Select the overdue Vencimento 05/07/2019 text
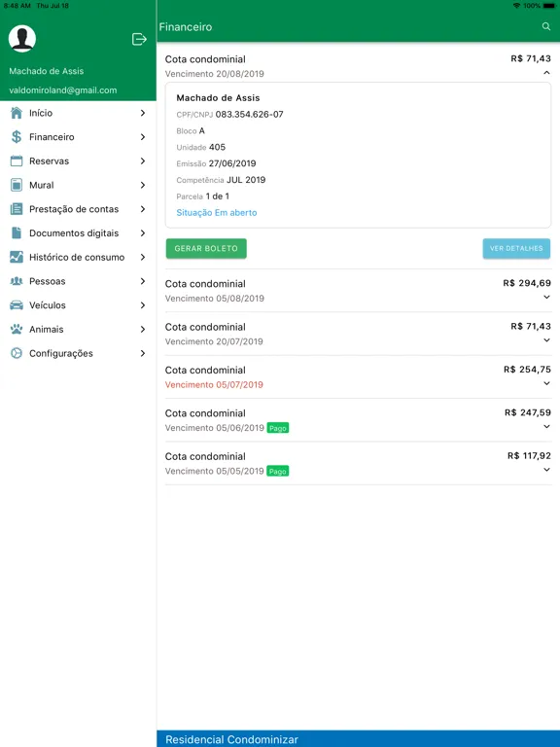560x747 pixels. click(x=214, y=385)
